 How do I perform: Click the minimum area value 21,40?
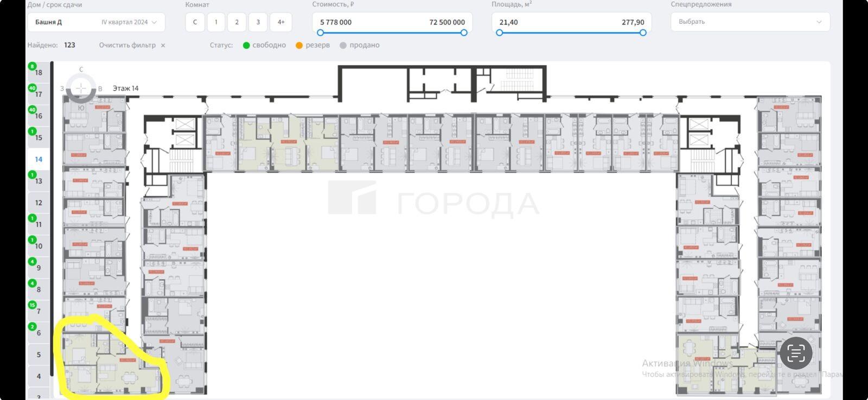point(508,22)
